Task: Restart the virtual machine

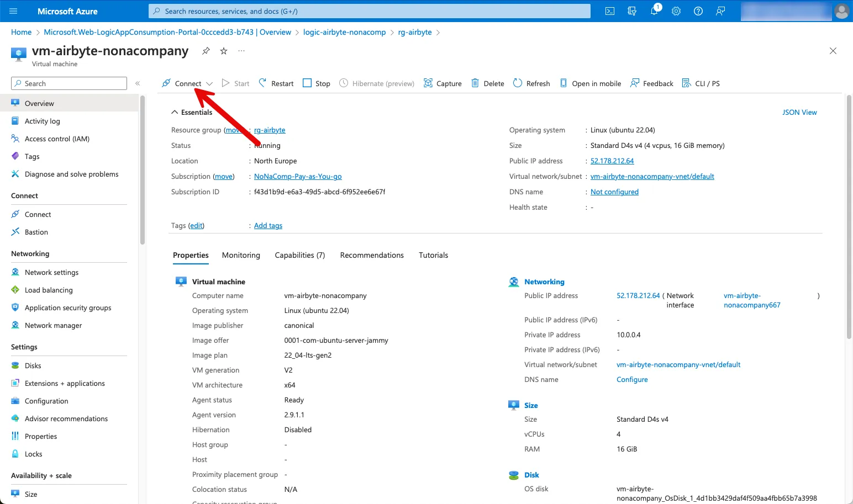Action: click(276, 83)
